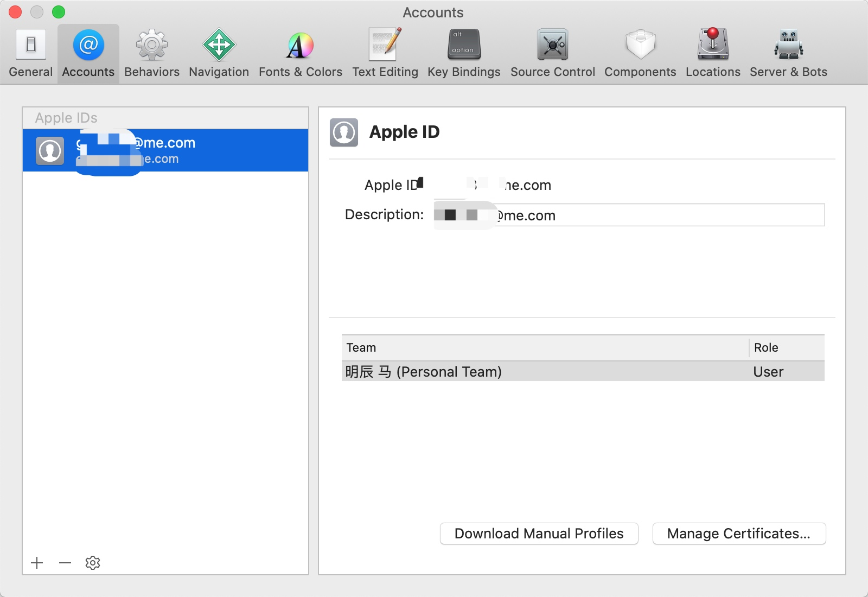Remove selected account with minus button
The image size is (868, 597).
65,563
